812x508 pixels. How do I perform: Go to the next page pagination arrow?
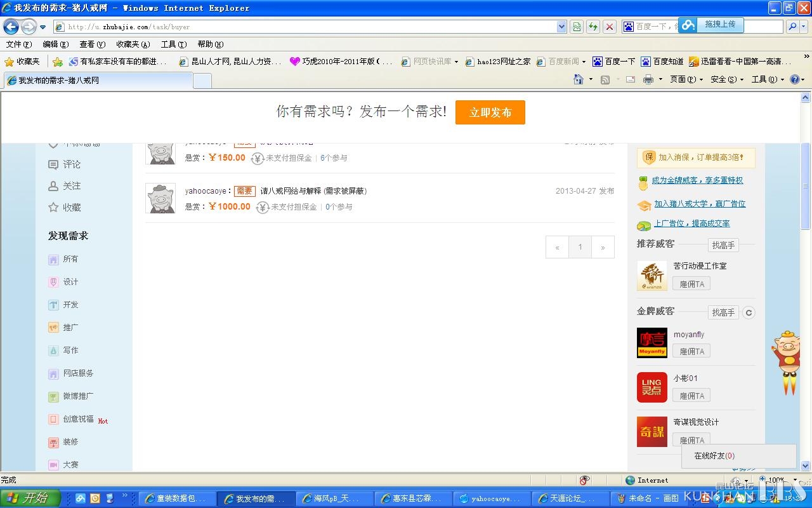(603, 248)
